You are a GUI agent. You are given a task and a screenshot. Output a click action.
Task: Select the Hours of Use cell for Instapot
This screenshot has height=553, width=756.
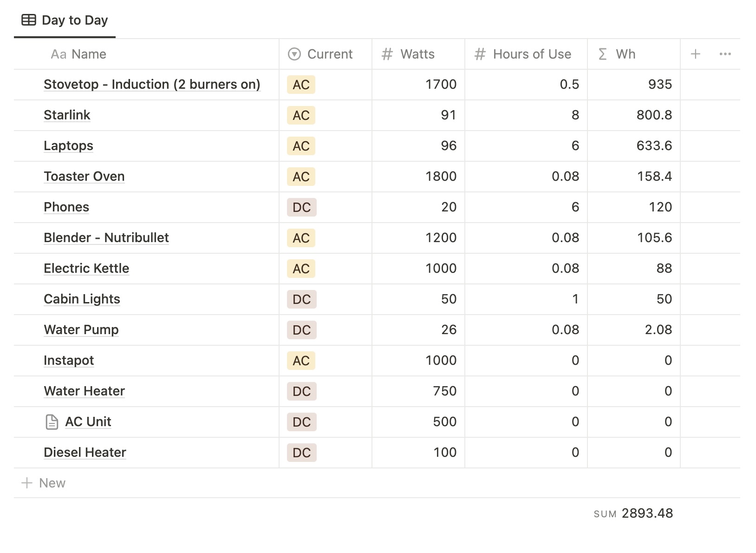526,361
